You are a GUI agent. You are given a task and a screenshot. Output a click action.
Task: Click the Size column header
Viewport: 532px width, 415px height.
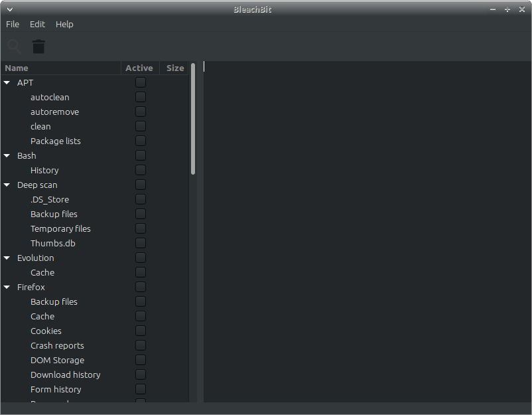coord(174,68)
